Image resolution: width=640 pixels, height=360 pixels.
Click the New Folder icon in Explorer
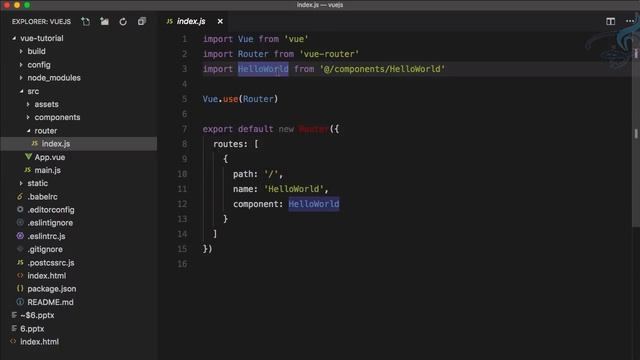point(104,22)
